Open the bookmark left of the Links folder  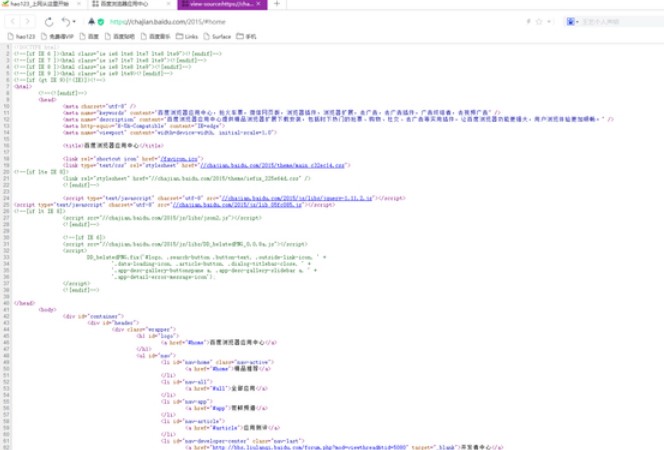(x=155, y=36)
